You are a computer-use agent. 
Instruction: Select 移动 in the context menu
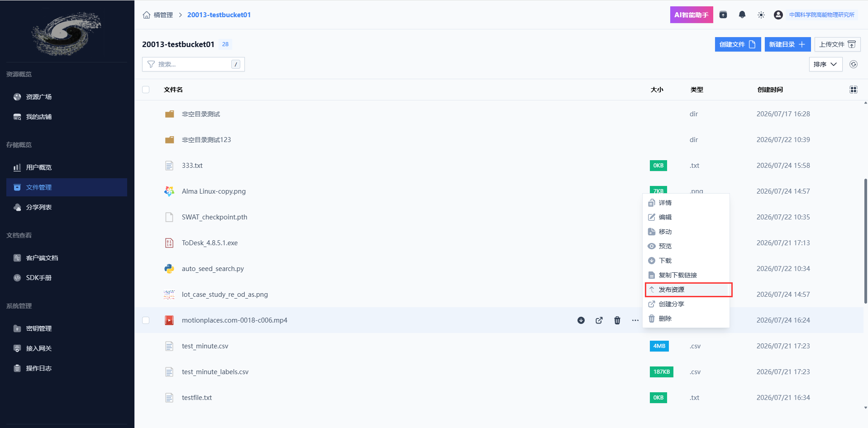[x=686, y=232]
